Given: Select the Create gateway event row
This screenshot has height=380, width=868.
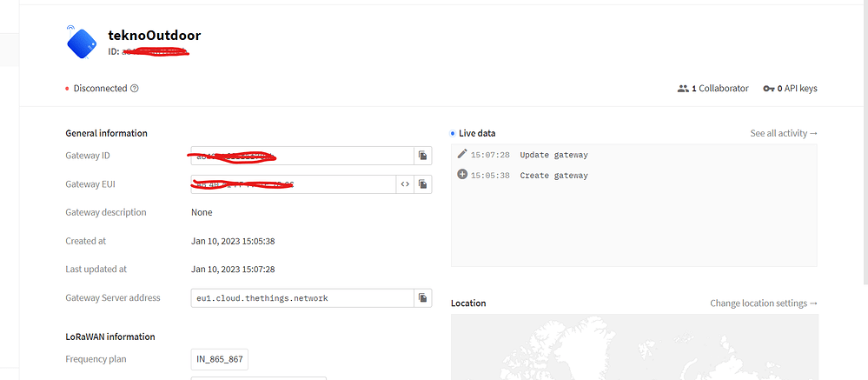Looking at the screenshot, I should point(633,175).
